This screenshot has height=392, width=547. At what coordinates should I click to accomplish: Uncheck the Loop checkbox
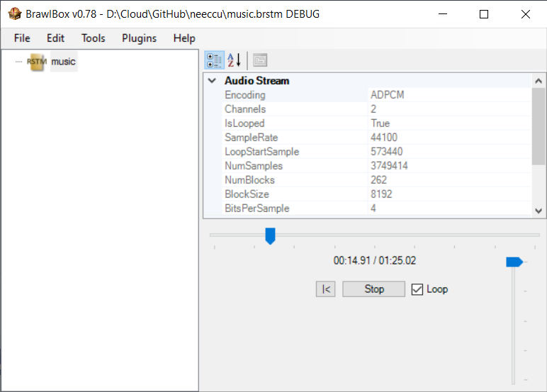click(417, 289)
